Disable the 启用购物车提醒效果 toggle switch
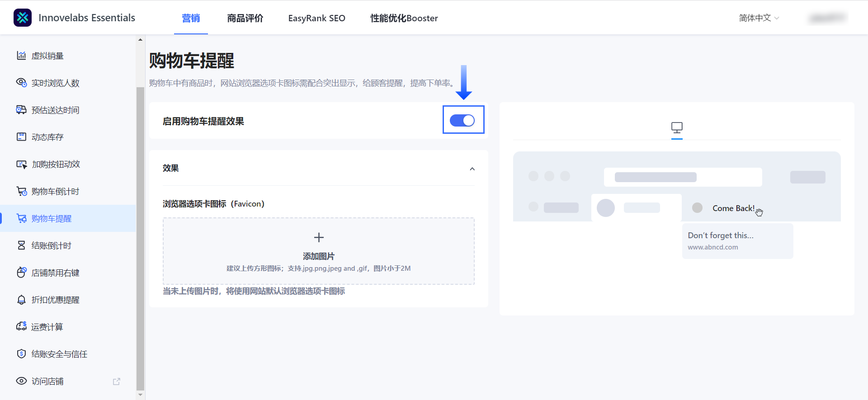The height and width of the screenshot is (400, 868). [462, 120]
